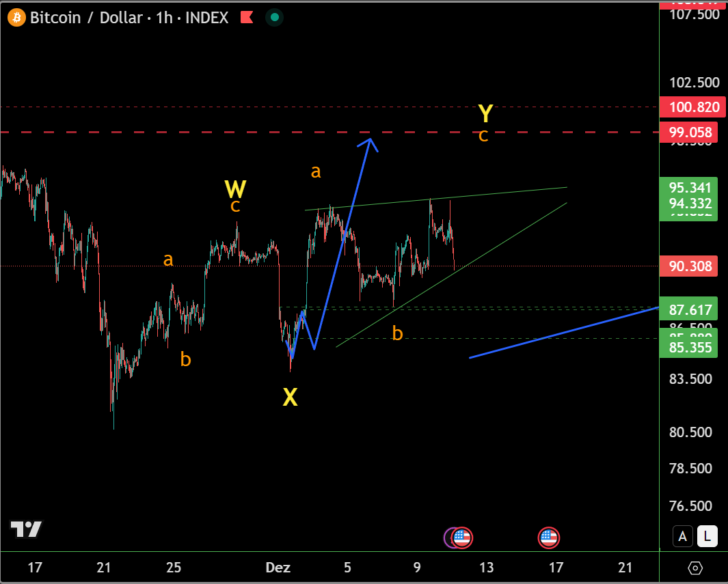Open the US flag event near the 17th
Screen dimensions: 728x584
tap(549, 538)
